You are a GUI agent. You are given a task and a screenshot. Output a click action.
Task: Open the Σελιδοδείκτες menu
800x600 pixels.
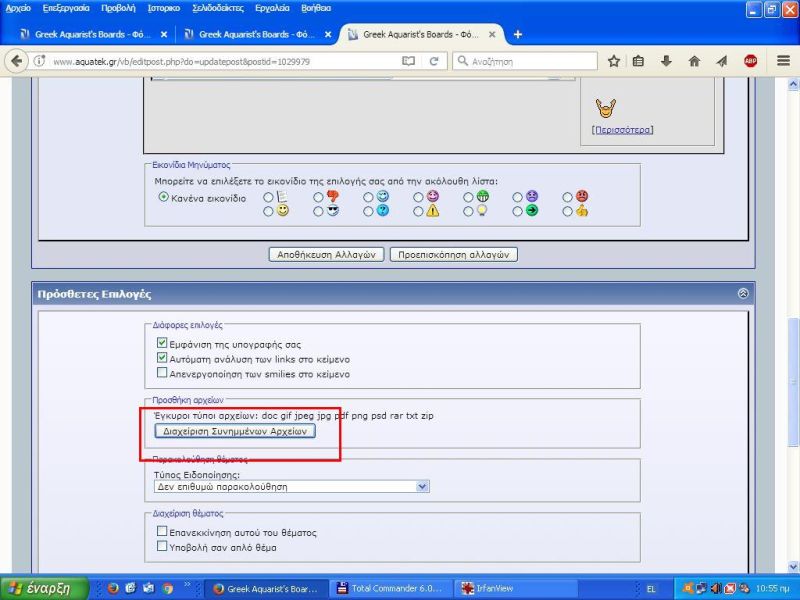221,7
